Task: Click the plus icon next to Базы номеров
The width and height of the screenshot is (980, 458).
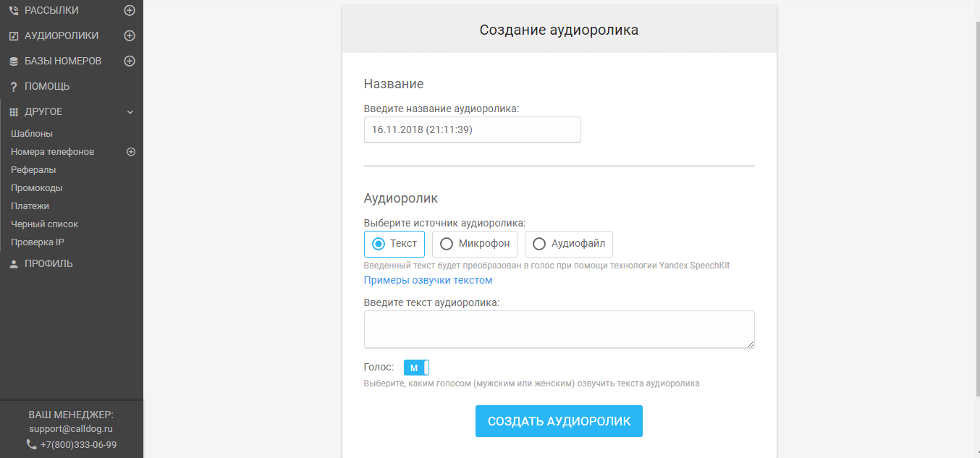Action: [x=130, y=61]
